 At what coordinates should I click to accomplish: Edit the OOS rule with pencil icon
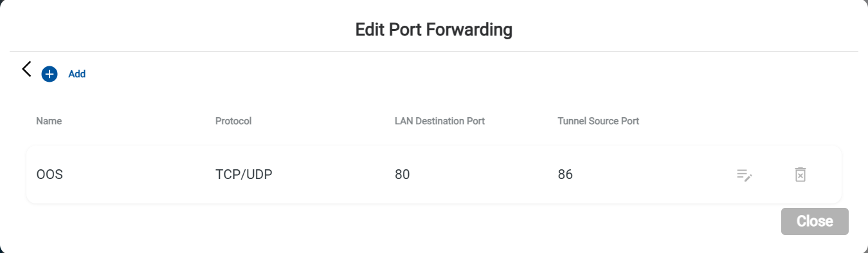tap(745, 174)
